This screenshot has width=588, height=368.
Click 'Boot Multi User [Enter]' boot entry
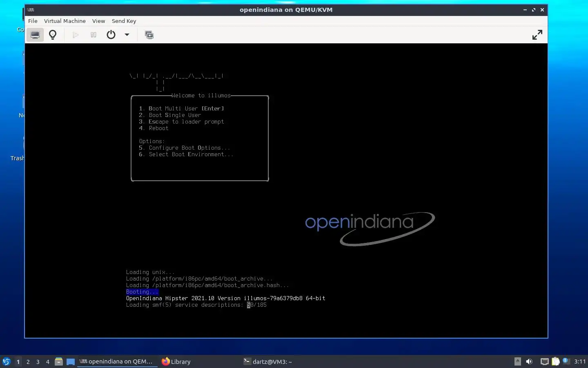coord(181,108)
